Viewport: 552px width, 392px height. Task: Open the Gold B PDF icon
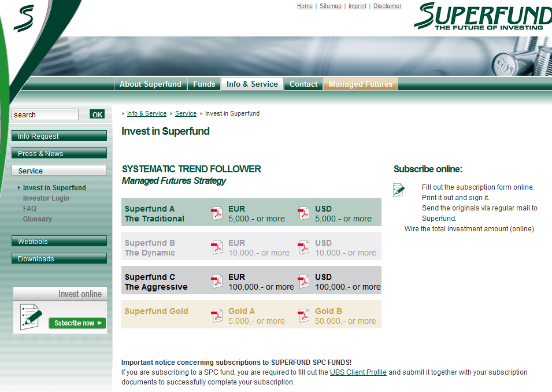click(x=303, y=316)
